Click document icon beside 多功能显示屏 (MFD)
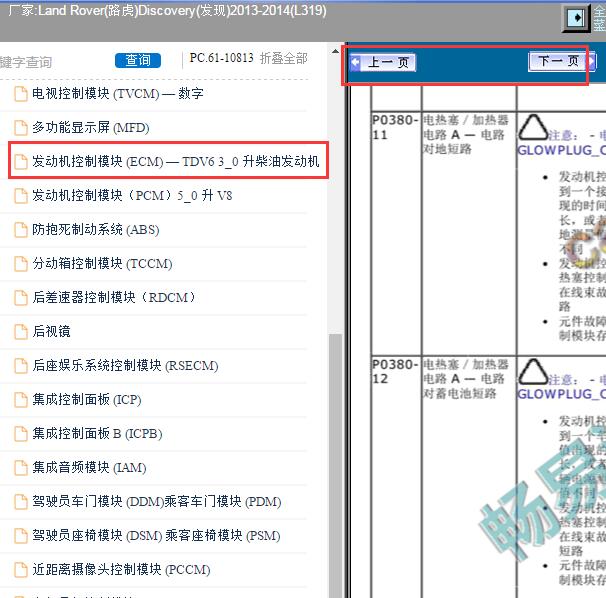 pyautogui.click(x=20, y=128)
